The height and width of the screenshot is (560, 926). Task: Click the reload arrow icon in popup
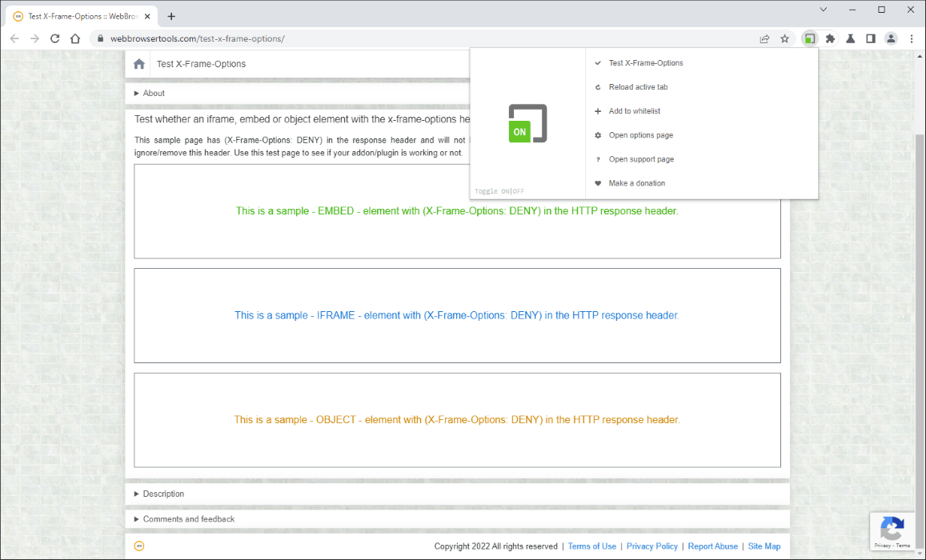click(x=598, y=86)
